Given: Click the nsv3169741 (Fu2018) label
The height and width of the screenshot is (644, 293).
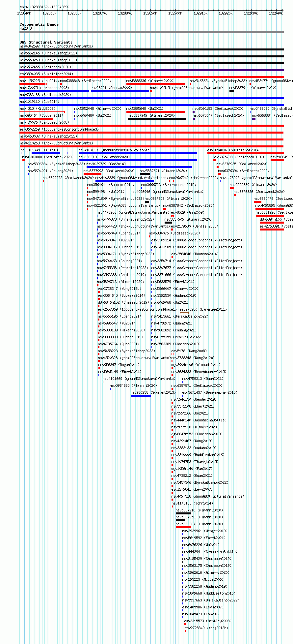Looking at the screenshot, I should pos(39,150).
